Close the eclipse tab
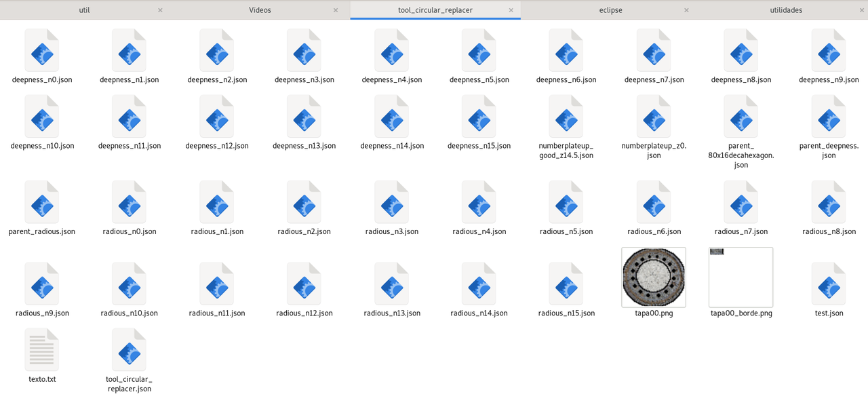This screenshot has height=407, width=868. tap(686, 10)
